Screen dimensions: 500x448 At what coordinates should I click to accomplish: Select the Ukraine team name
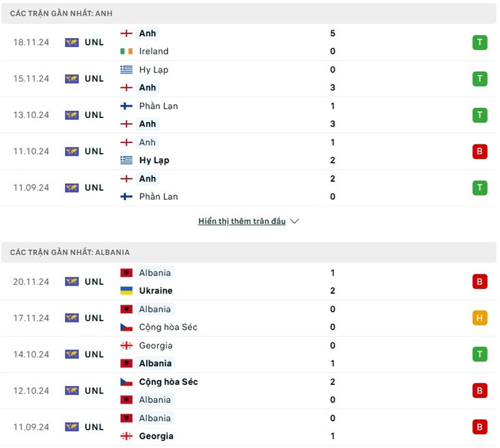click(x=156, y=291)
